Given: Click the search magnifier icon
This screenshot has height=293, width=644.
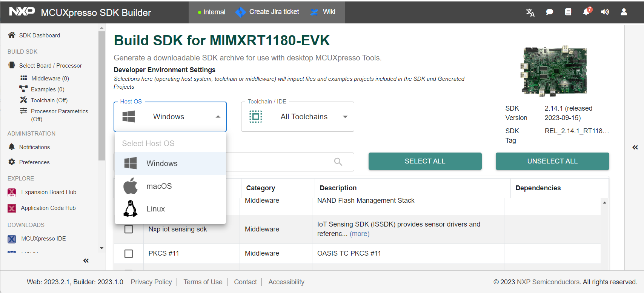Looking at the screenshot, I should [338, 162].
